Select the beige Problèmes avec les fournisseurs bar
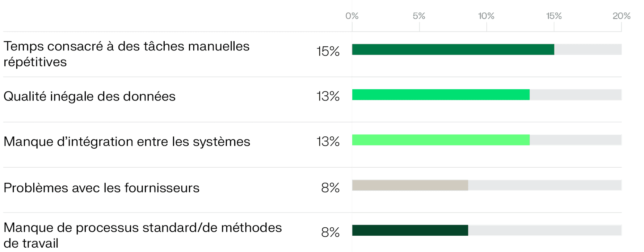 pyautogui.click(x=410, y=185)
